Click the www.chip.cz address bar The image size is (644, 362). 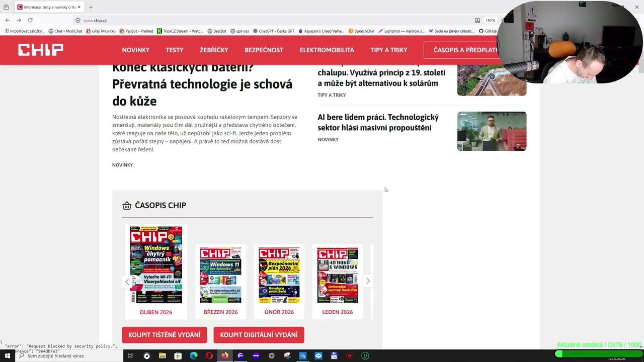pos(272,21)
